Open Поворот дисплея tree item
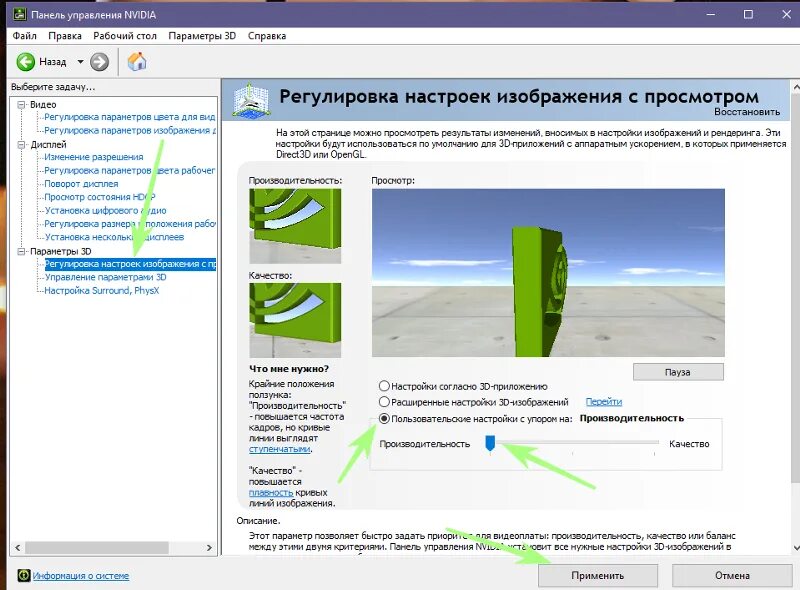This screenshot has width=800, height=590. (81, 184)
